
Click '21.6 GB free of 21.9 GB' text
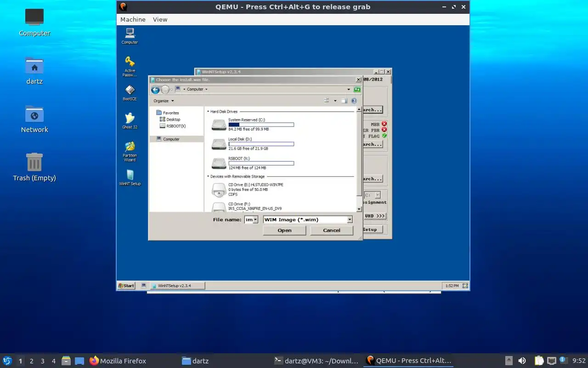click(x=248, y=149)
